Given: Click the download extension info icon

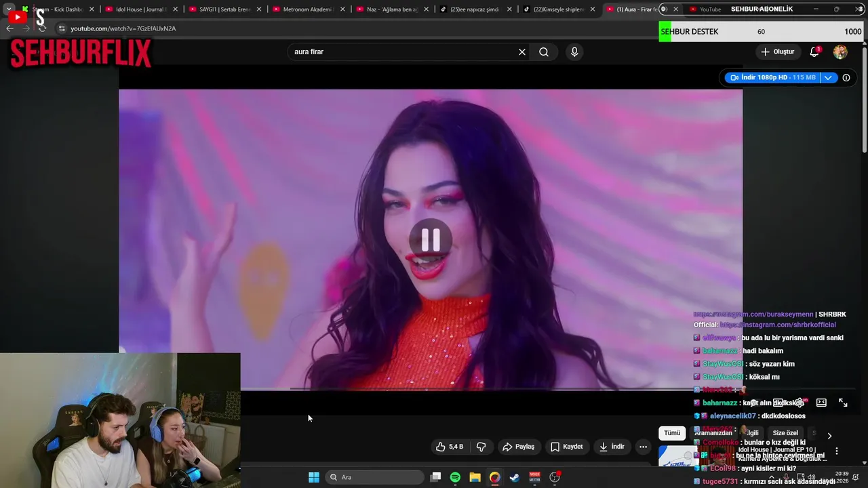Looking at the screenshot, I should (846, 77).
